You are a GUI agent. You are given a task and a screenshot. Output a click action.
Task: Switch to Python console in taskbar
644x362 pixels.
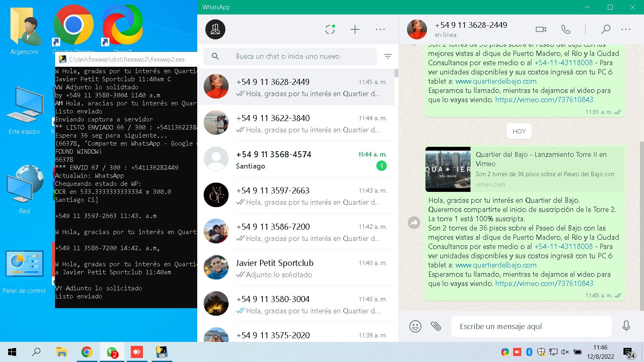tap(162, 352)
